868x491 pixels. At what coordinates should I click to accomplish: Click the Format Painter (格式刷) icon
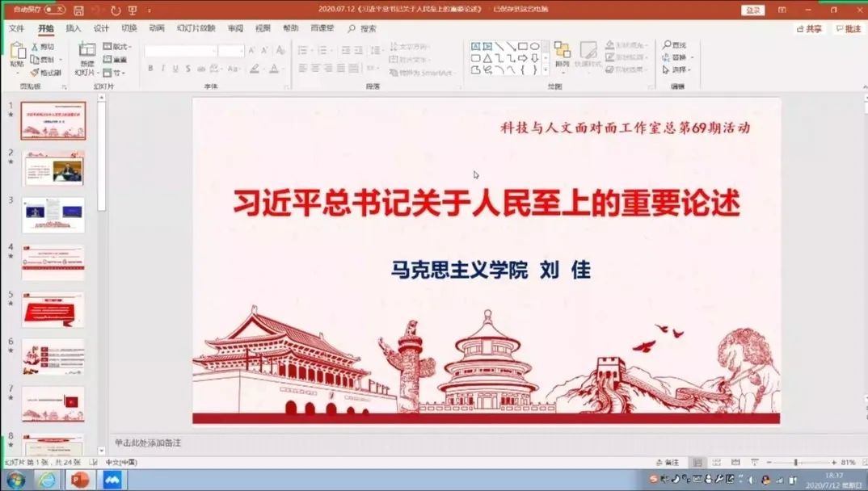click(x=46, y=73)
